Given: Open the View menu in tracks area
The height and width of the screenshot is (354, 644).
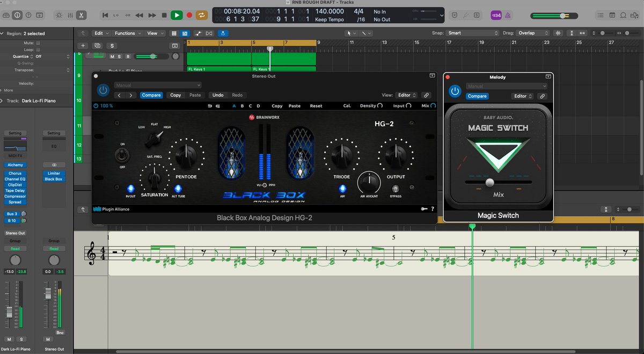Looking at the screenshot, I should click(x=155, y=33).
